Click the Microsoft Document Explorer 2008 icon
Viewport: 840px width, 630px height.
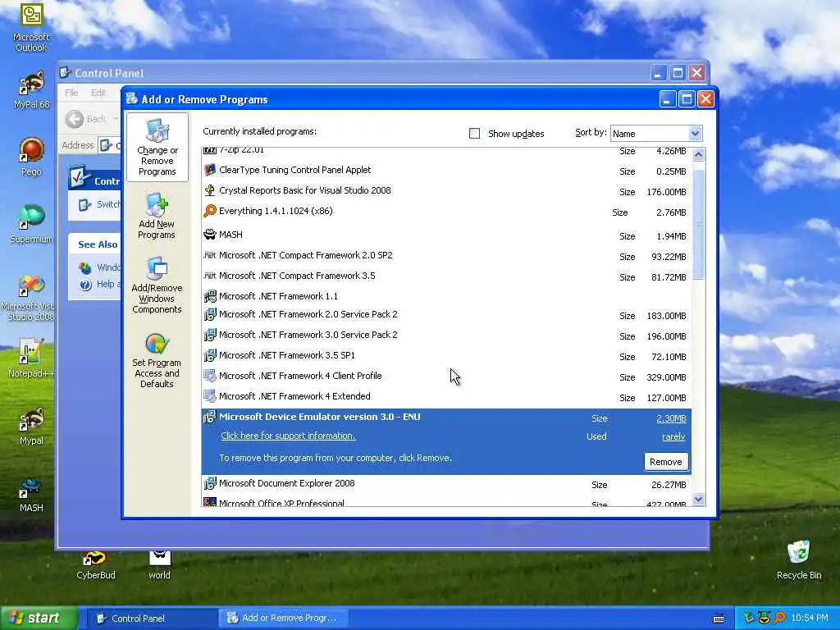click(210, 483)
